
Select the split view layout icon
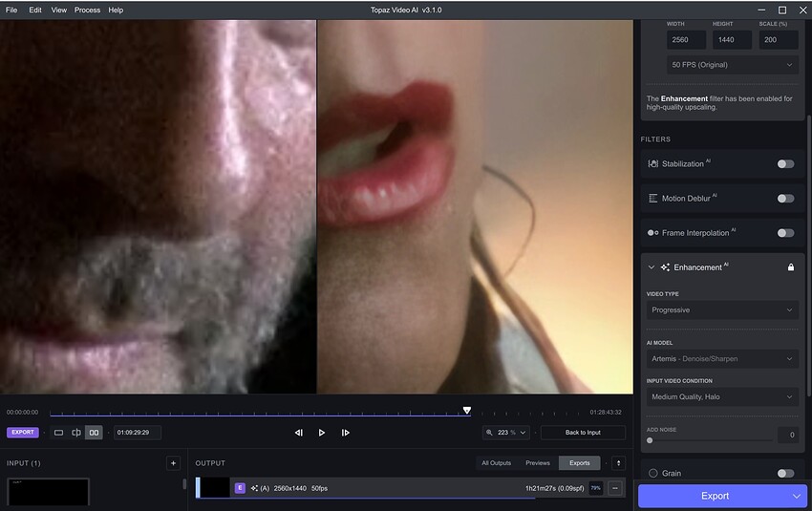tap(76, 433)
